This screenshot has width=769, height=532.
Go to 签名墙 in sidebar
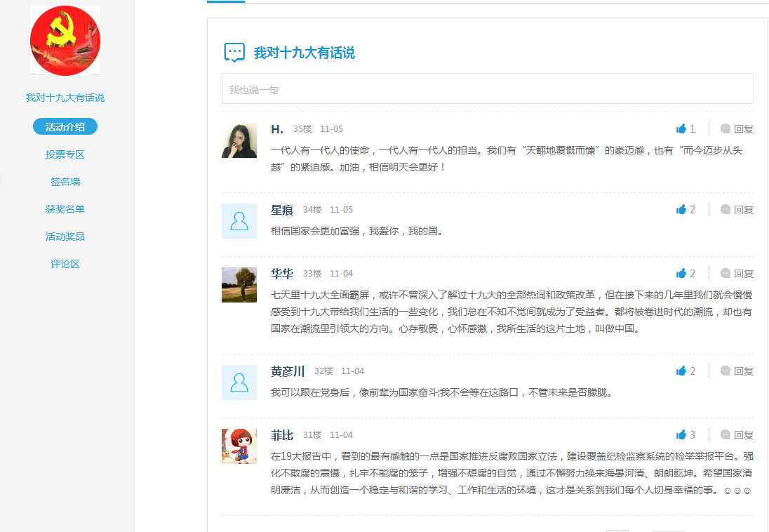pyautogui.click(x=65, y=182)
